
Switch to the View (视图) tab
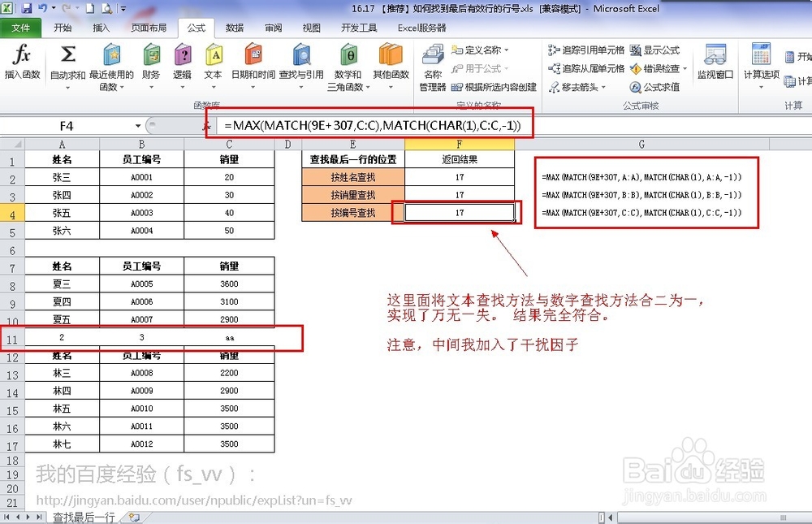click(311, 28)
